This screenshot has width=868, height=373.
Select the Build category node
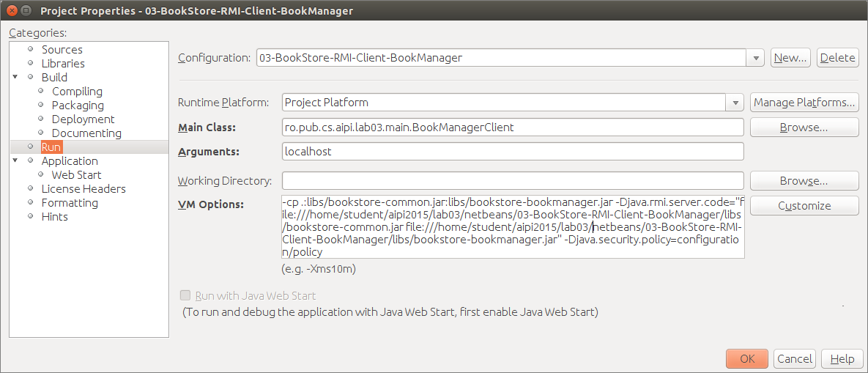tap(54, 77)
